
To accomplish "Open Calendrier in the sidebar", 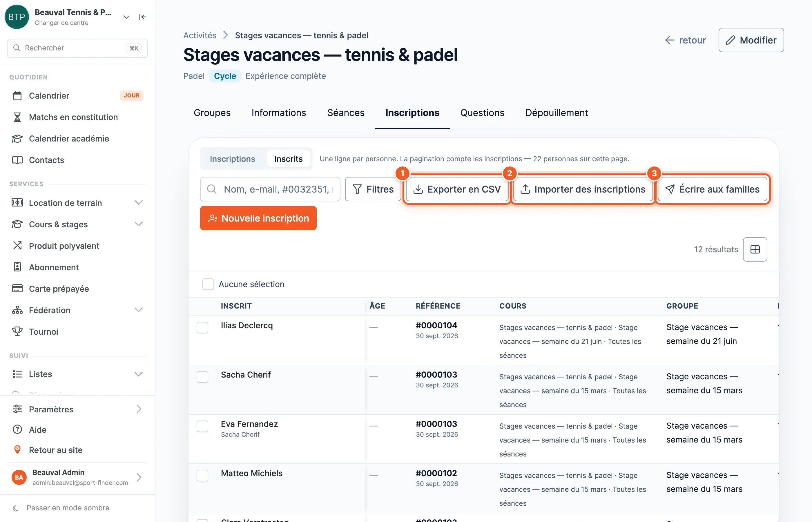I will pos(77,96).
